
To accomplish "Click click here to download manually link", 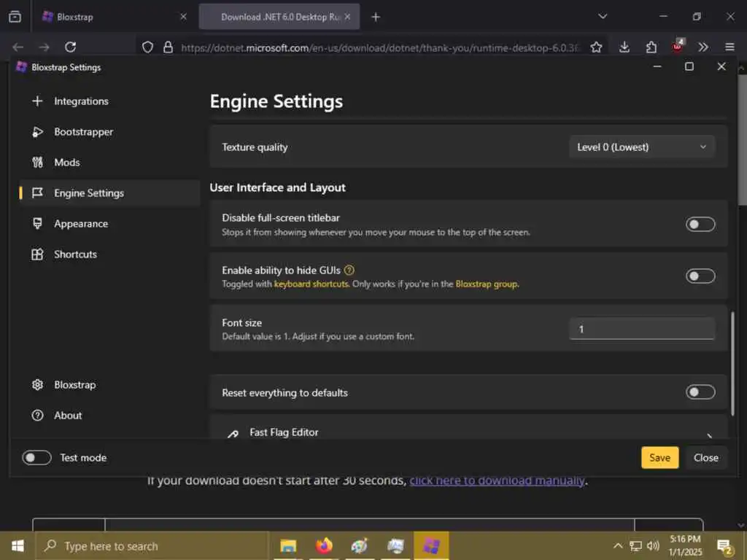I will click(x=497, y=481).
